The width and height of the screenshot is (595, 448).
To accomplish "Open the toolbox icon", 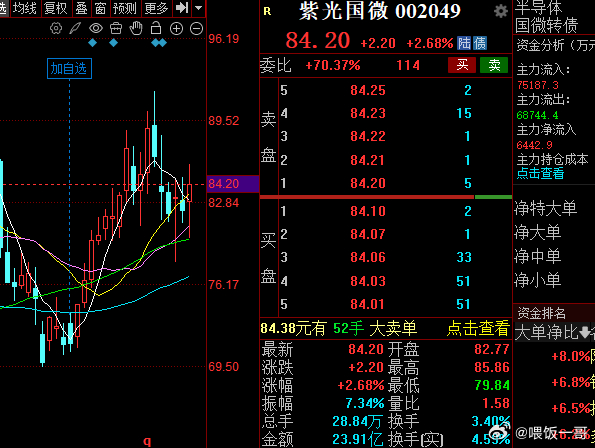I will coord(116,28).
